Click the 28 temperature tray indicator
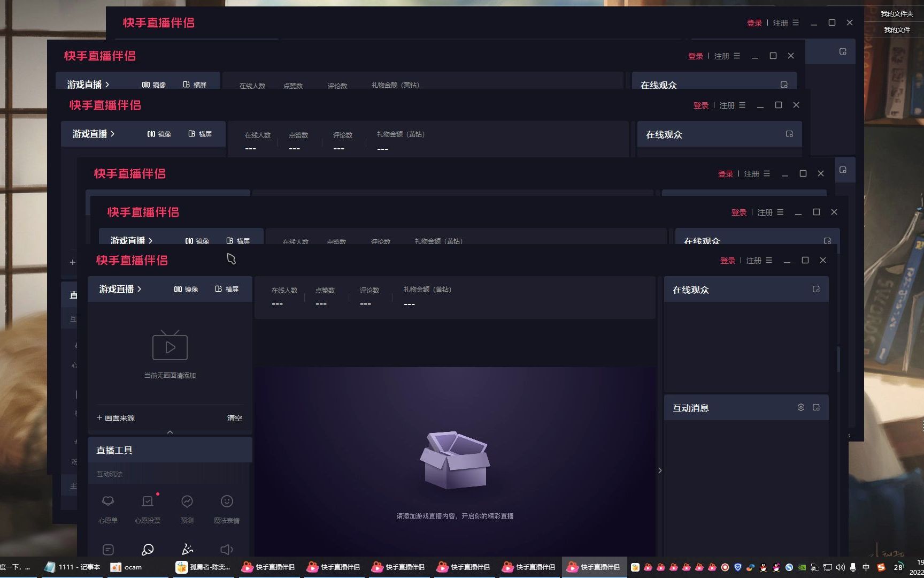The image size is (924, 578). click(x=898, y=567)
